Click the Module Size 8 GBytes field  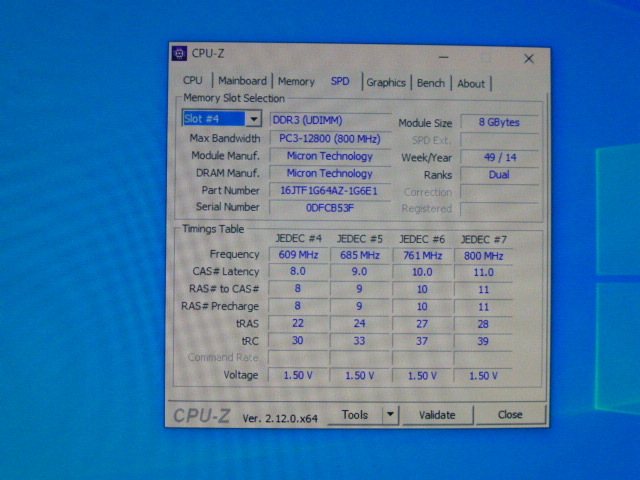click(499, 122)
